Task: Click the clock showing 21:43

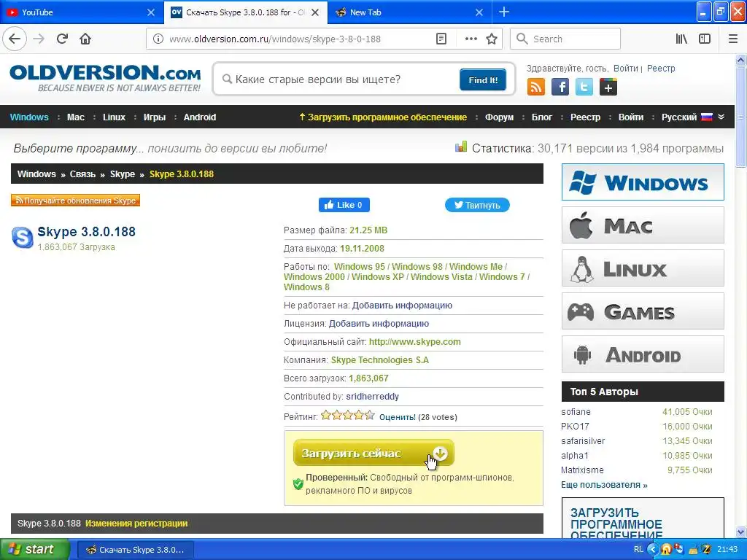Action: (x=727, y=550)
